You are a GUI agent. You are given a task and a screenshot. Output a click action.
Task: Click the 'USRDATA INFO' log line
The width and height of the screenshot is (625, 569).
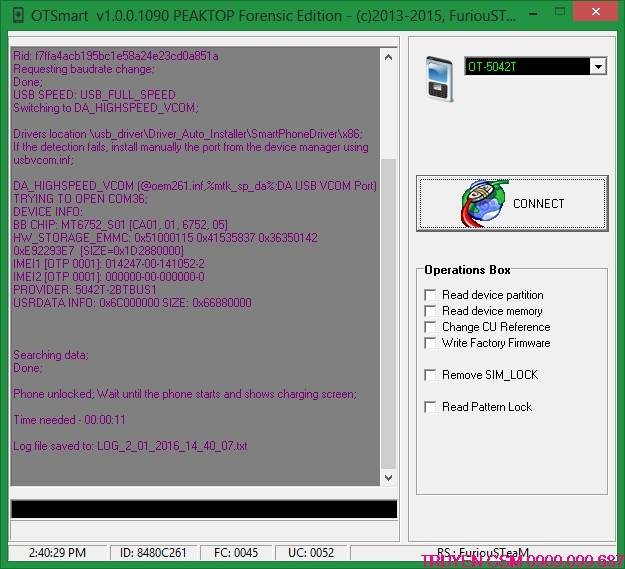132,303
